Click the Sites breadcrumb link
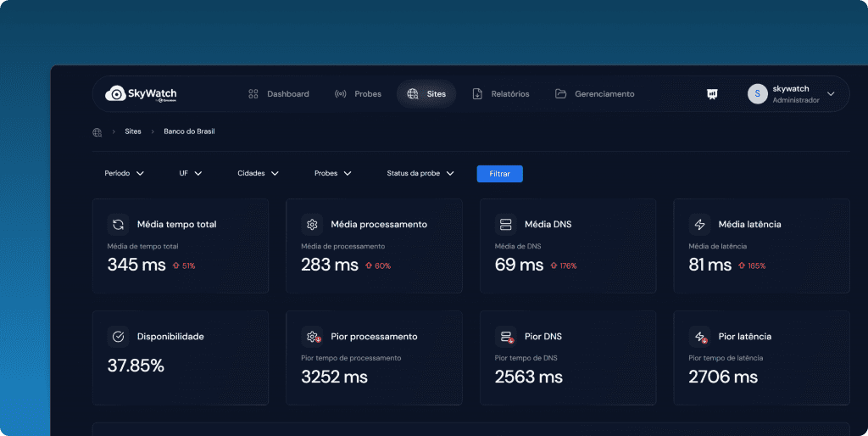 pyautogui.click(x=133, y=131)
